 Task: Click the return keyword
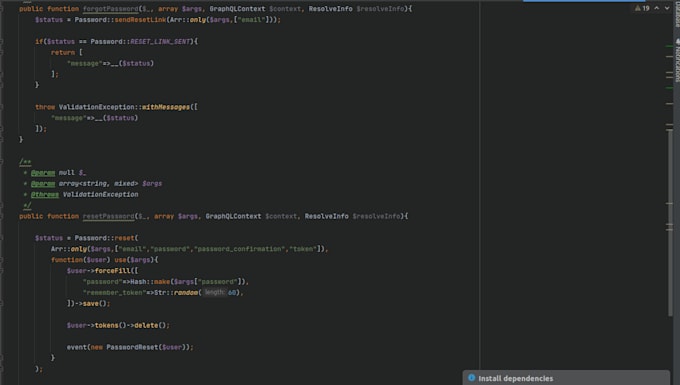click(63, 52)
